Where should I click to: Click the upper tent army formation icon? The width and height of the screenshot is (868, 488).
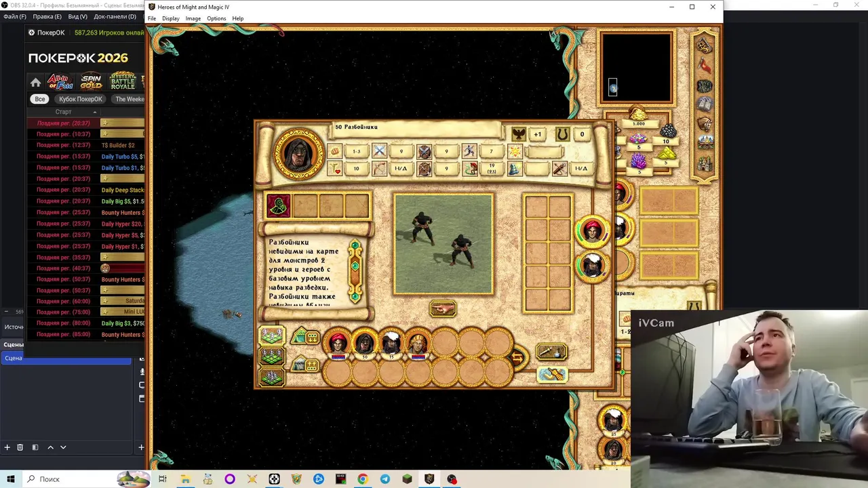pos(305,336)
